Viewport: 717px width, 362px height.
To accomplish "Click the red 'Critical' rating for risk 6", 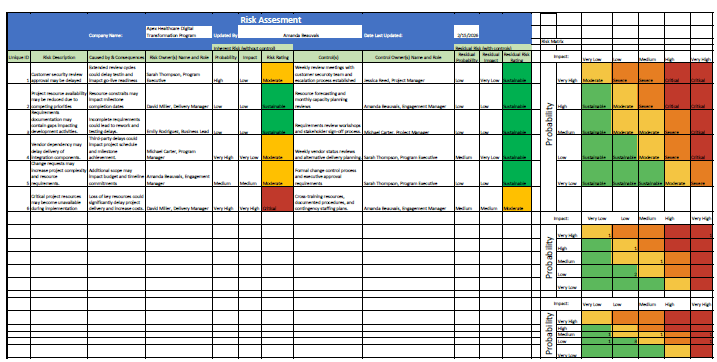I will (x=277, y=199).
